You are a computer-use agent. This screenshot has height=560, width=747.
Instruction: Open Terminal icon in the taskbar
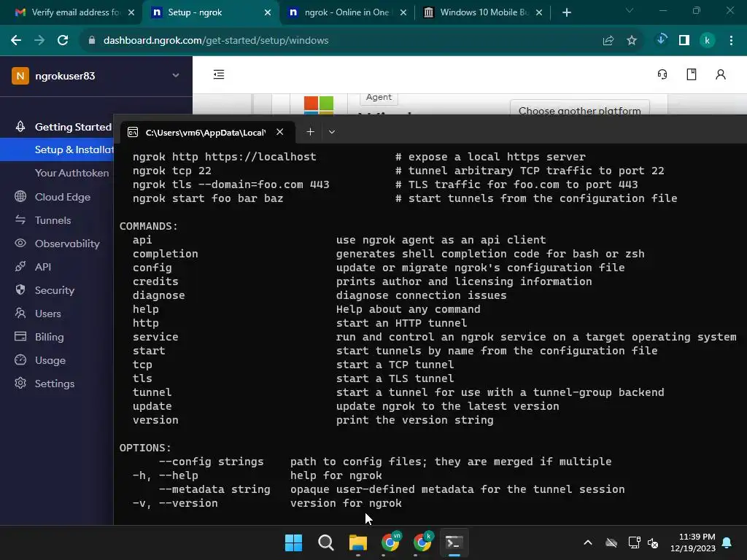(454, 542)
